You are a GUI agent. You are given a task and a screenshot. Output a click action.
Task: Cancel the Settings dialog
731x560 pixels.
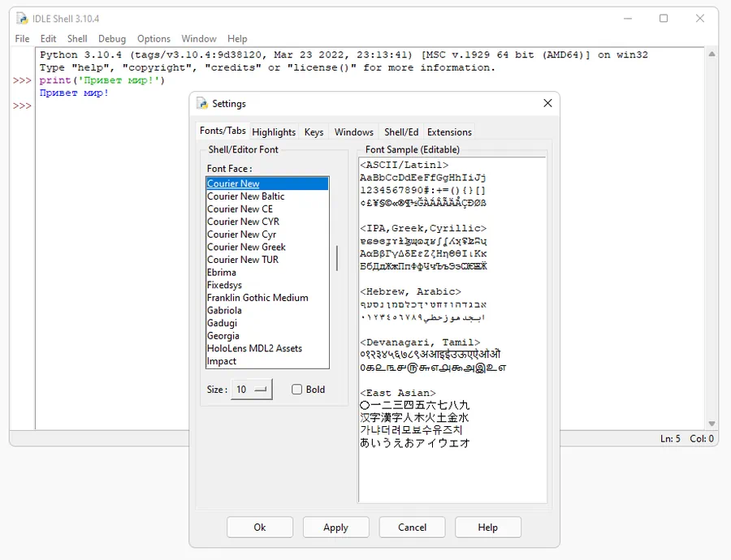[412, 527]
